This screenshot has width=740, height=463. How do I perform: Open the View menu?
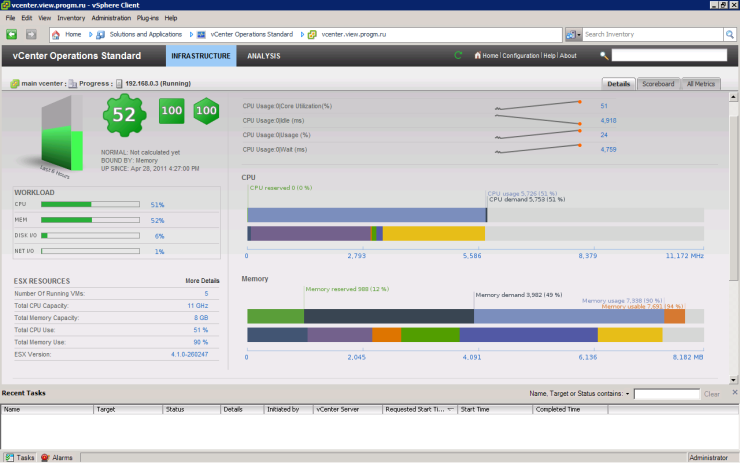[44, 18]
